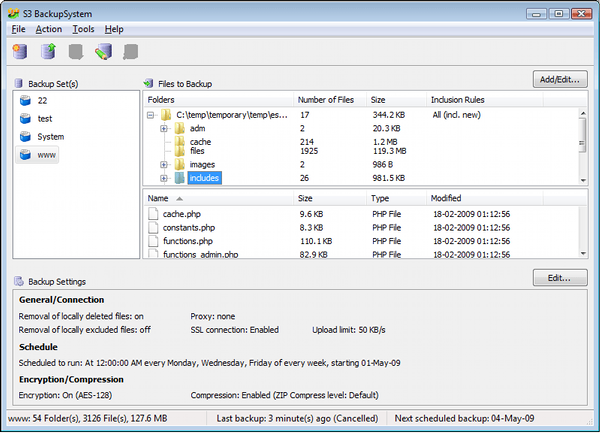Image resolution: width=600 pixels, height=433 pixels.
Task: Click the '110.1 KB' file size cell
Action: [x=316, y=241]
